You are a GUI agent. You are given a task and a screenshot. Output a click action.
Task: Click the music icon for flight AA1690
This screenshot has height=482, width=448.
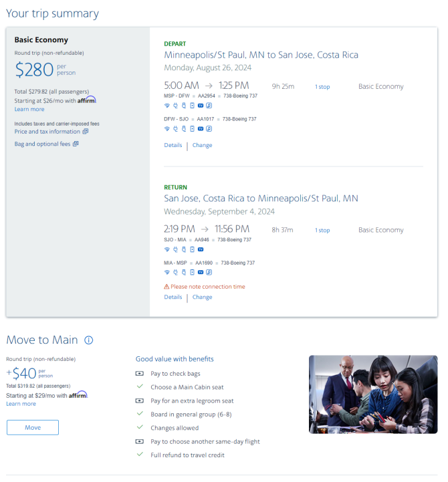tap(209, 272)
